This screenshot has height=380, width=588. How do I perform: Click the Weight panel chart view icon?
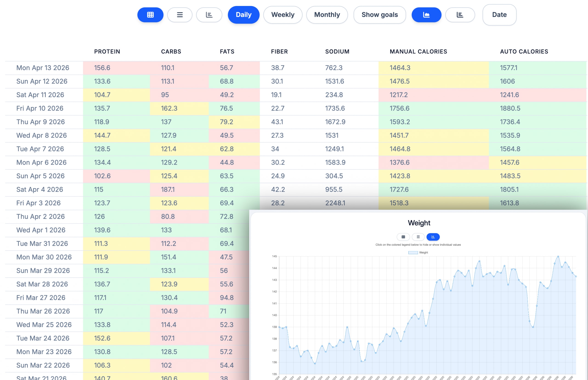[433, 237]
